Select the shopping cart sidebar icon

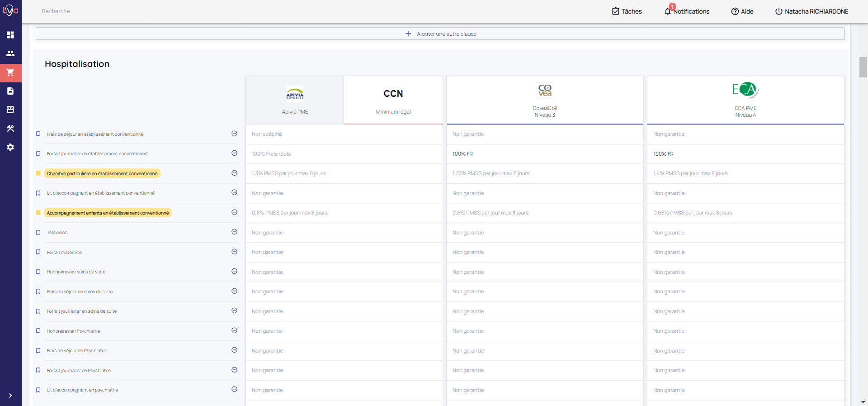coord(10,72)
